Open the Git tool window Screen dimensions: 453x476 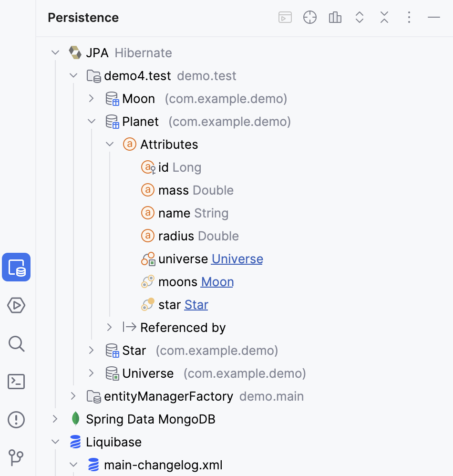point(16,457)
